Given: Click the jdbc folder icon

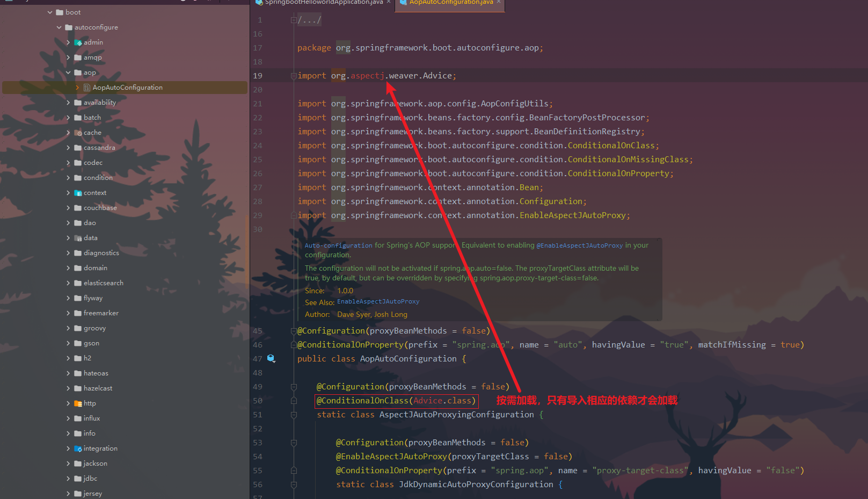Looking at the screenshot, I should (78, 479).
